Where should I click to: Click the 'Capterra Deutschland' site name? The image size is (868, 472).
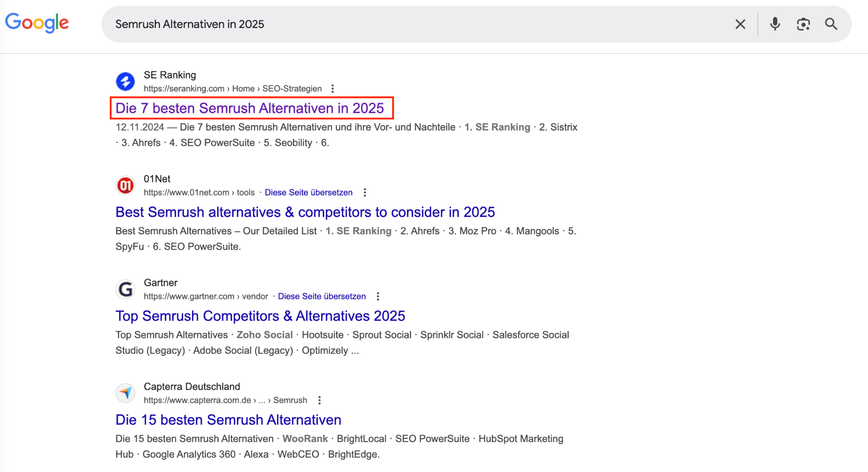coord(192,387)
